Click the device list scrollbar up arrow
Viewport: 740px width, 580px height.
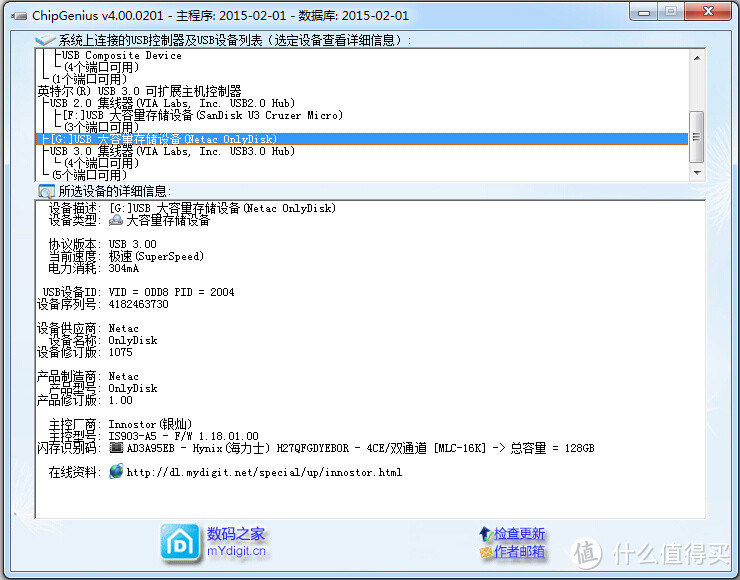[x=697, y=57]
